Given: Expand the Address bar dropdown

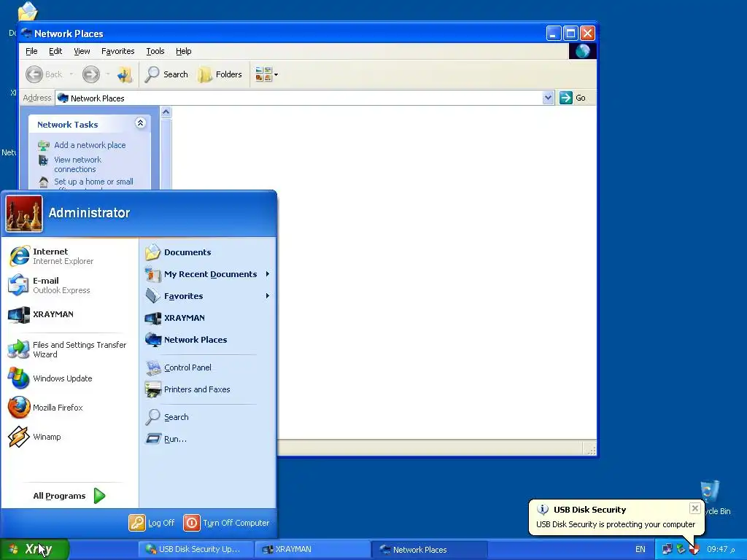Looking at the screenshot, I should (x=549, y=98).
